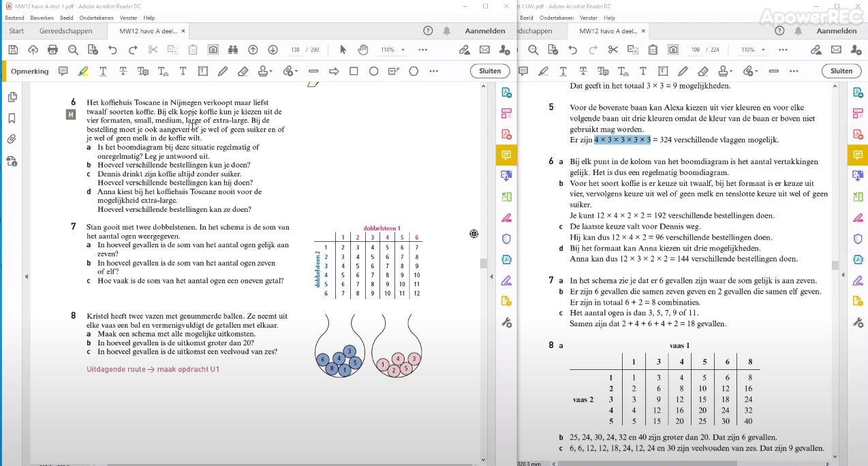Select strikethrough text tool in left window
Image resolution: width=868 pixels, height=466 pixels.
pyautogui.click(x=123, y=71)
